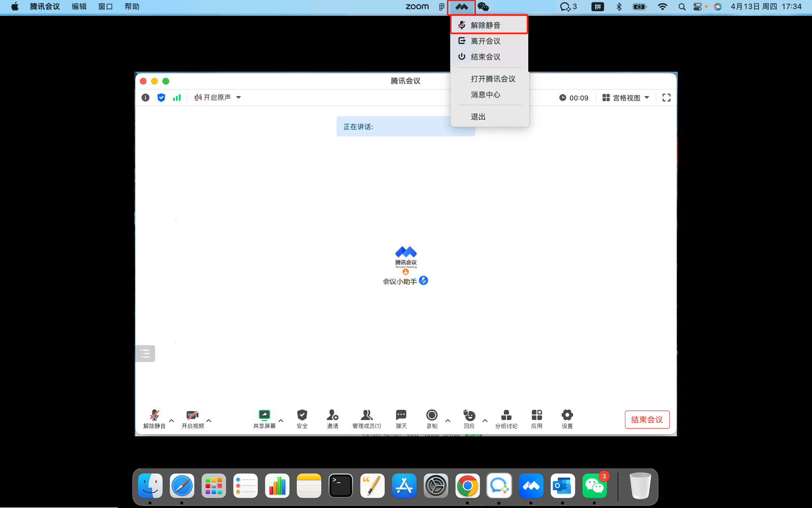Open WeChat with badge in the Dock

[594, 486]
